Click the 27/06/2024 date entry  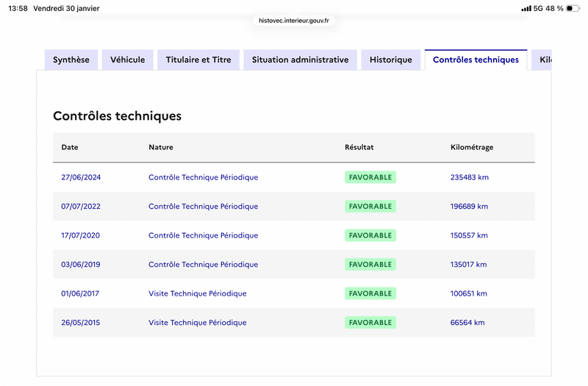(x=81, y=177)
